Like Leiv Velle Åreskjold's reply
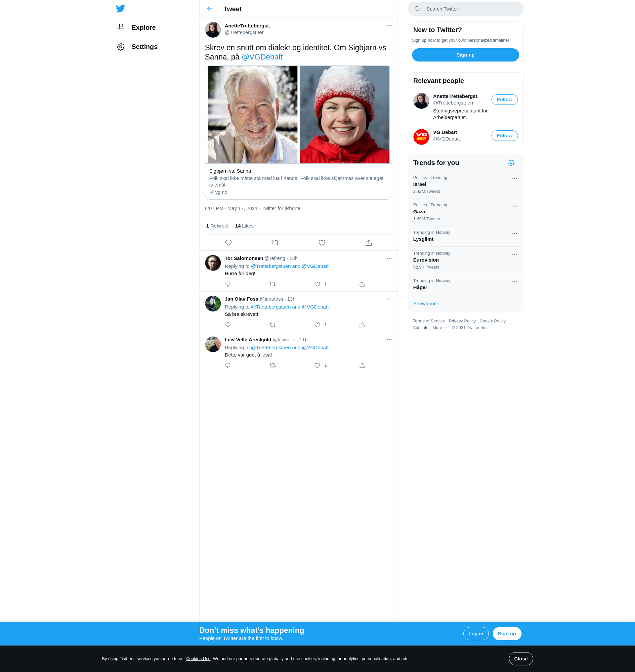 point(317,365)
